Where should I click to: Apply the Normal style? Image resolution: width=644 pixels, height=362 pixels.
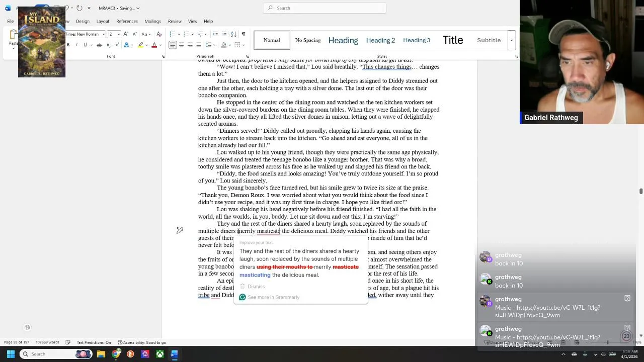272,40
